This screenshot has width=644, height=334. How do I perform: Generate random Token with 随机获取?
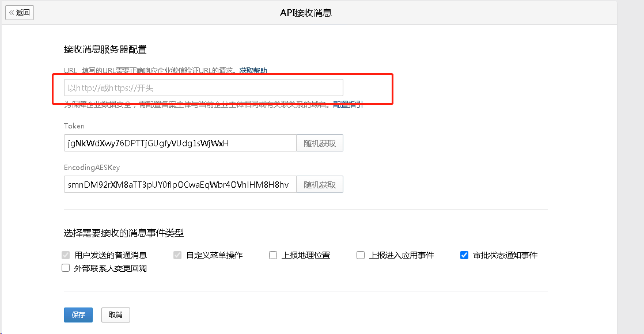click(x=320, y=143)
